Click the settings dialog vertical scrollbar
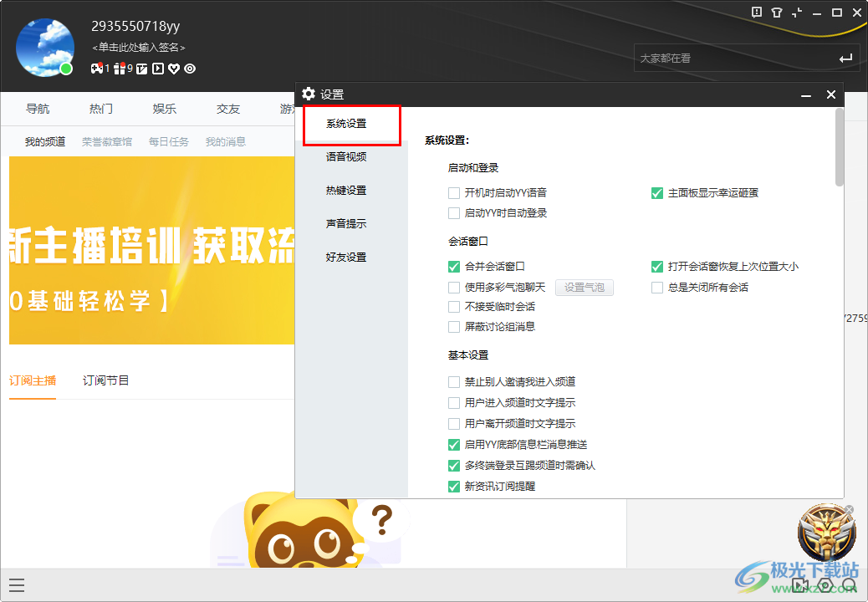This screenshot has width=868, height=602. 840,148
